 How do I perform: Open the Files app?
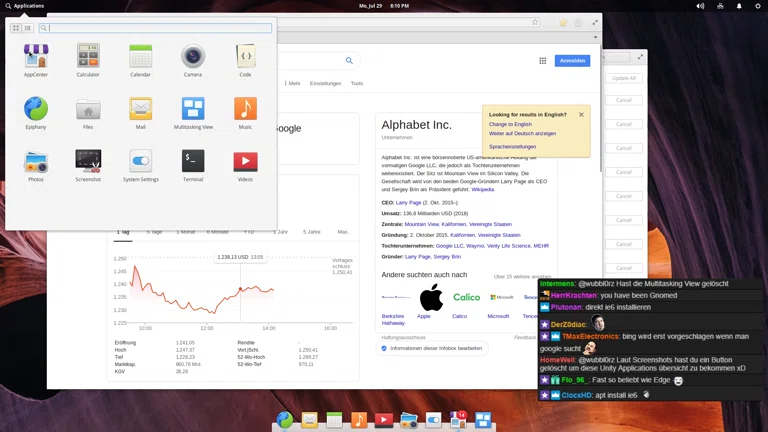point(88,113)
